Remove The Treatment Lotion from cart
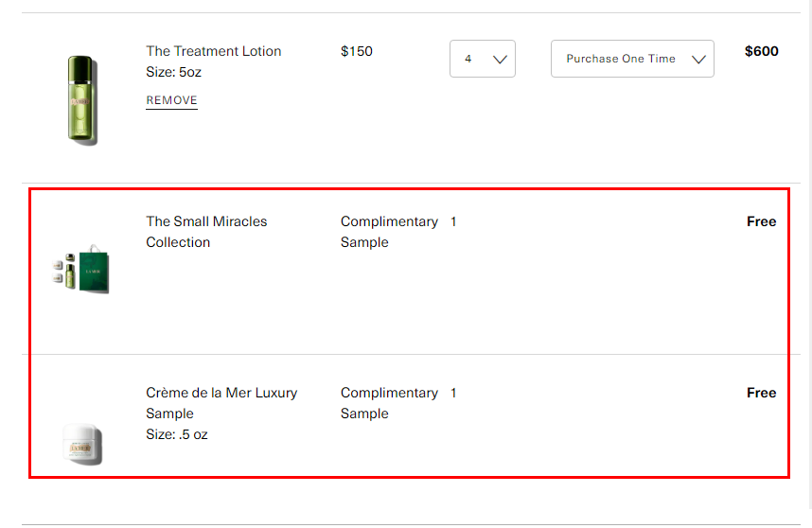This screenshot has width=812, height=528. click(171, 100)
